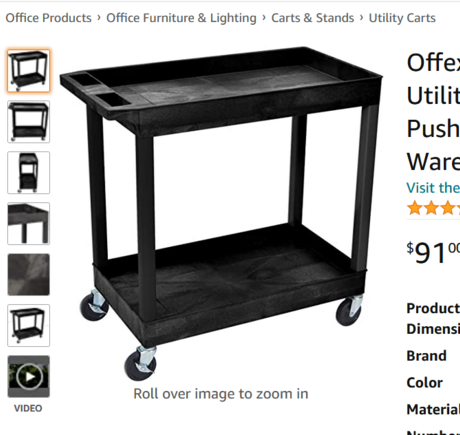The width and height of the screenshot is (460, 435).
Task: Open the Utility Carts breadcrumb link
Action: click(402, 18)
